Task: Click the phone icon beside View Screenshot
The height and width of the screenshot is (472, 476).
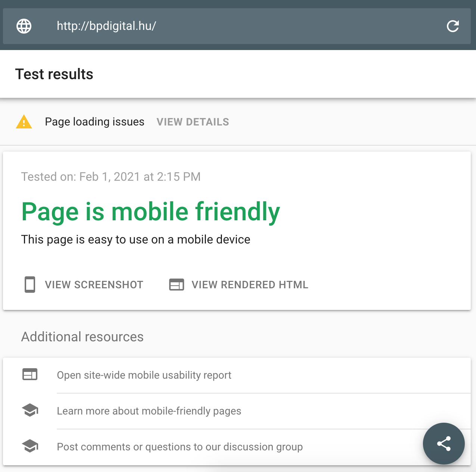Action: (30, 285)
